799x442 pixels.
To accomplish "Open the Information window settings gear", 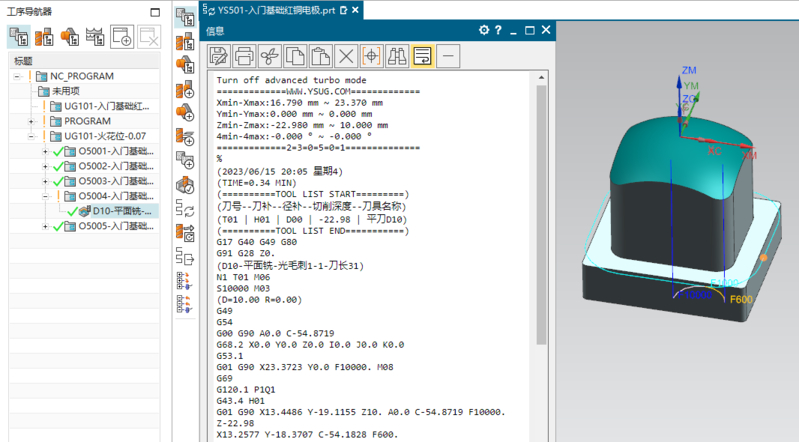I will (485, 30).
